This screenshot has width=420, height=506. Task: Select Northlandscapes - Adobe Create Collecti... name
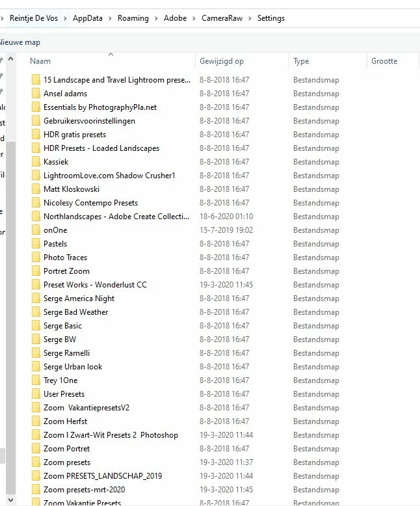point(116,216)
